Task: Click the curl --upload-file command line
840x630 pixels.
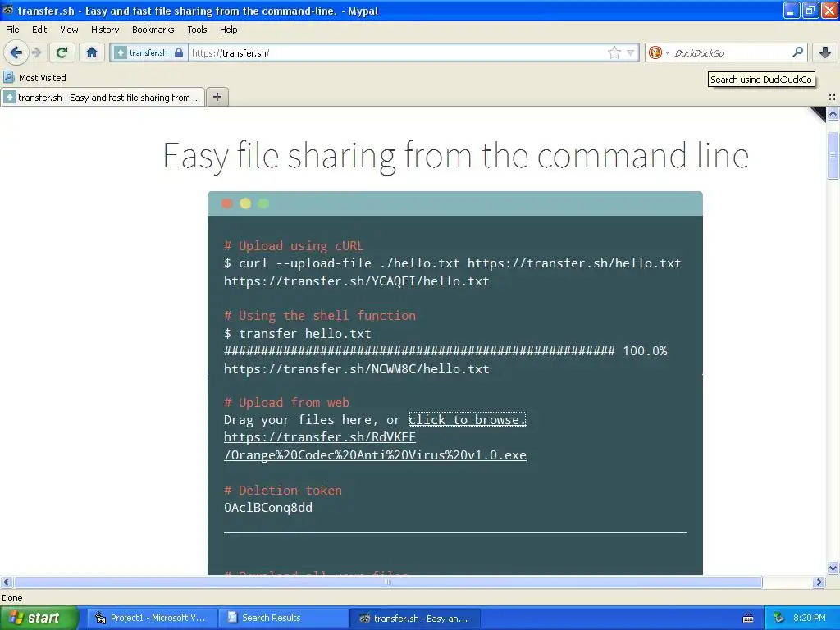Action: [453, 263]
